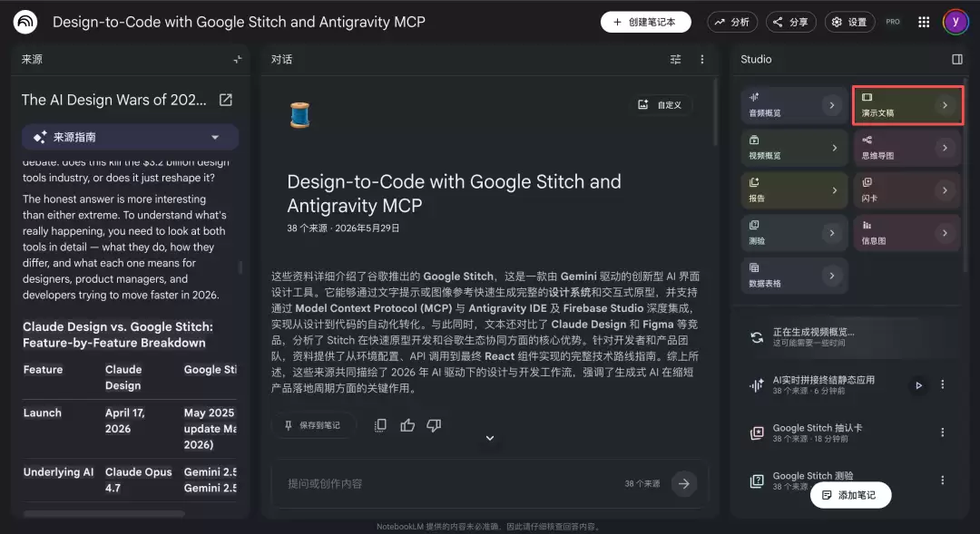Click the 创建笔记本 create notebook button
Viewport: 980px width, 534px height.
pos(646,22)
